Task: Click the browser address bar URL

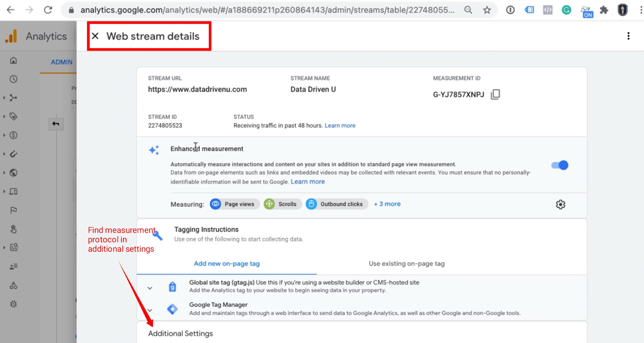Action: coord(267,10)
